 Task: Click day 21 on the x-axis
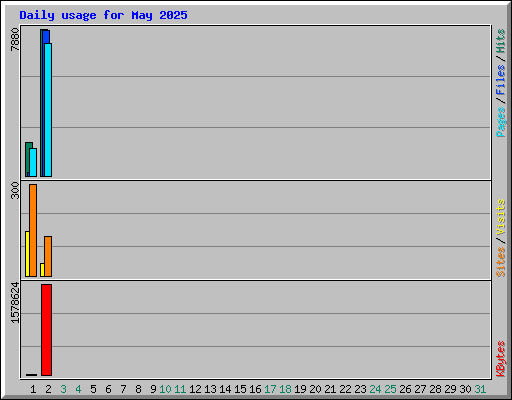330,389
